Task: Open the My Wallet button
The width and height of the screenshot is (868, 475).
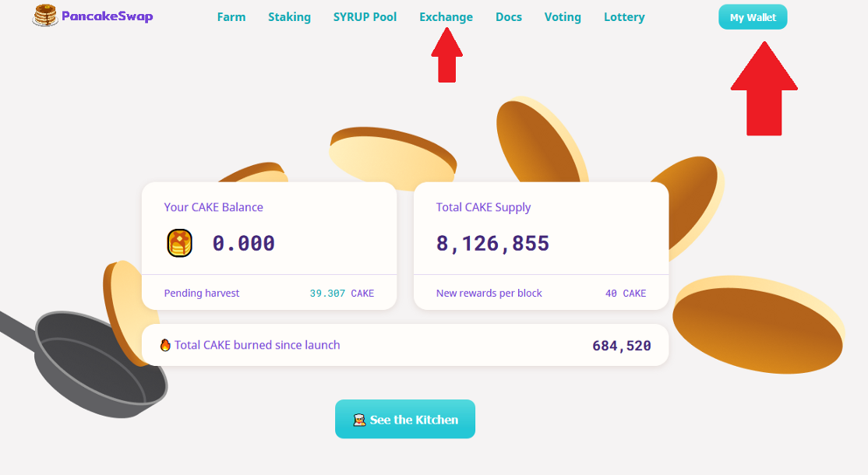Action: click(753, 17)
